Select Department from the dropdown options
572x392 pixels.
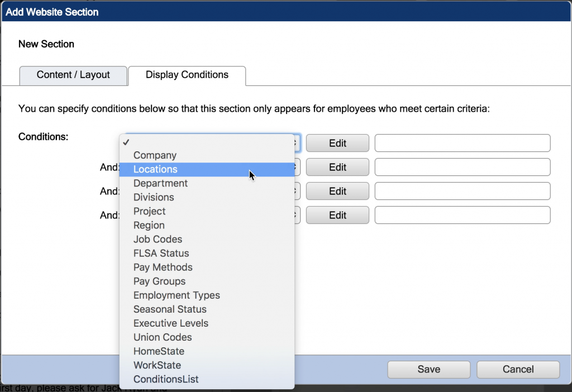pyautogui.click(x=160, y=183)
